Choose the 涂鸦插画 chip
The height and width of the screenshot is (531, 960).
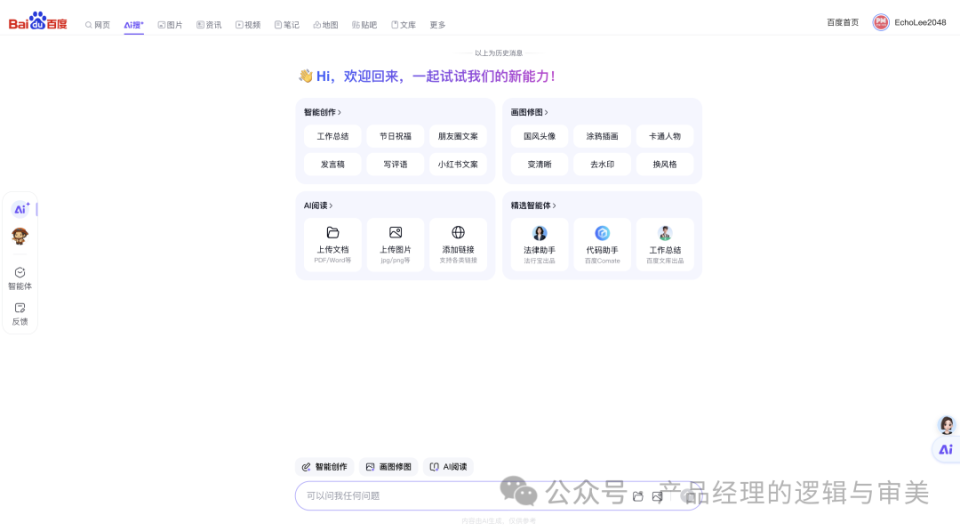(602, 137)
